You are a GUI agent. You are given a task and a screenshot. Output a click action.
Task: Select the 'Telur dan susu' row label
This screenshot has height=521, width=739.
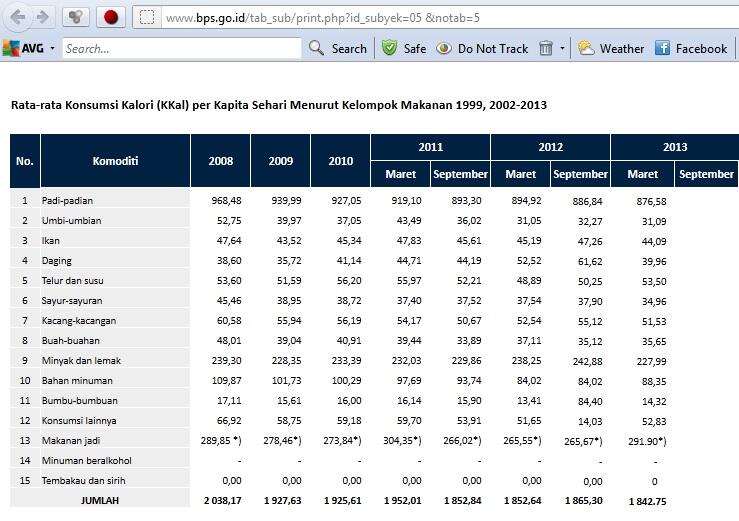pos(73,281)
